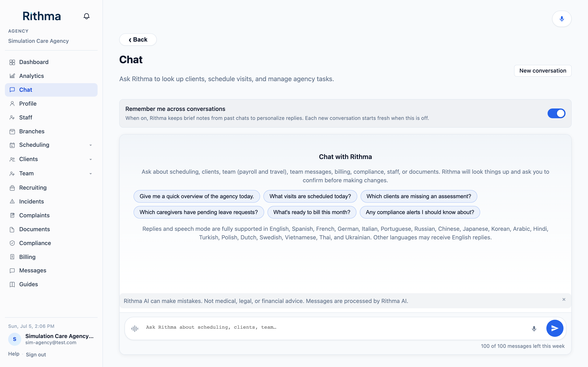The height and width of the screenshot is (367, 588).
Task: Dismiss the Rithma AI disclaimer banner
Action: point(564,299)
